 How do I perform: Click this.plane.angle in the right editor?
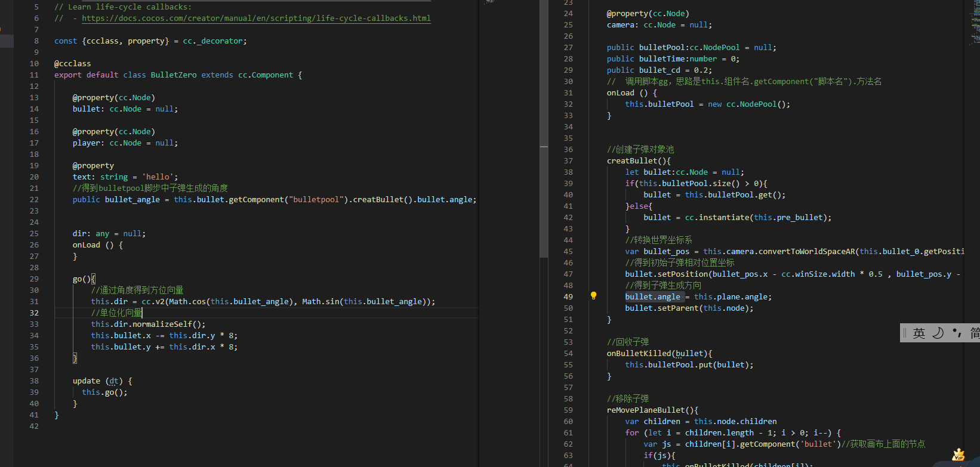point(731,297)
